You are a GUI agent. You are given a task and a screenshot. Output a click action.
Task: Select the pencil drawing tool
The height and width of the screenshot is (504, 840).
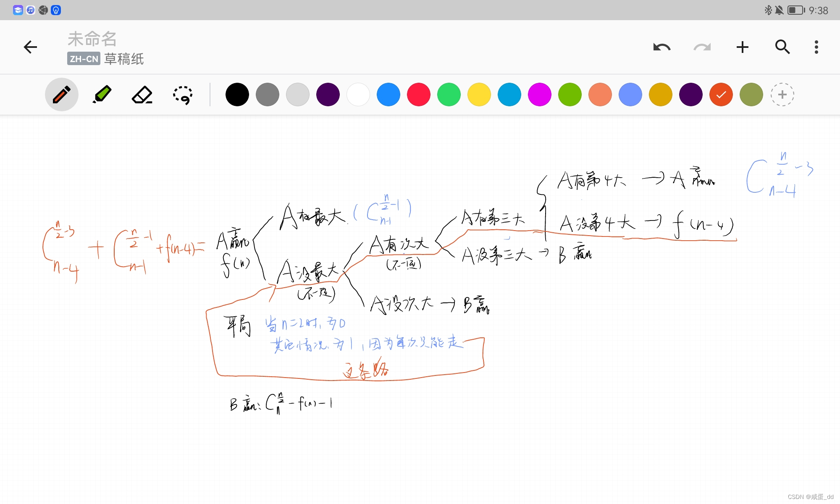61,94
